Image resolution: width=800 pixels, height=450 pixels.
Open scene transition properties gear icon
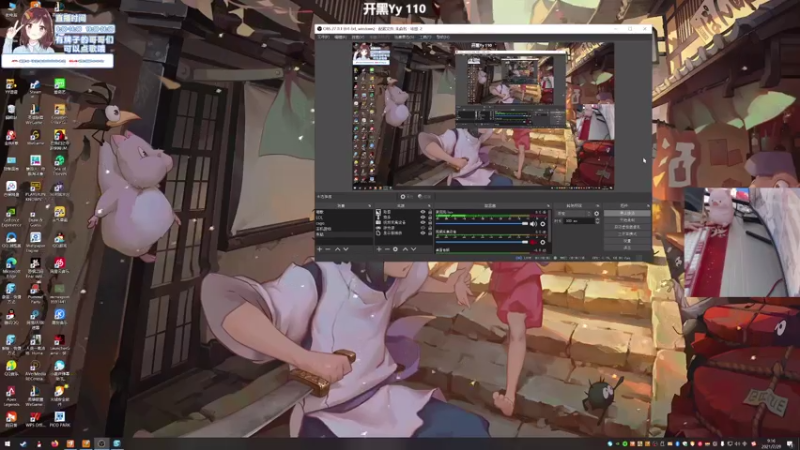[x=596, y=214]
